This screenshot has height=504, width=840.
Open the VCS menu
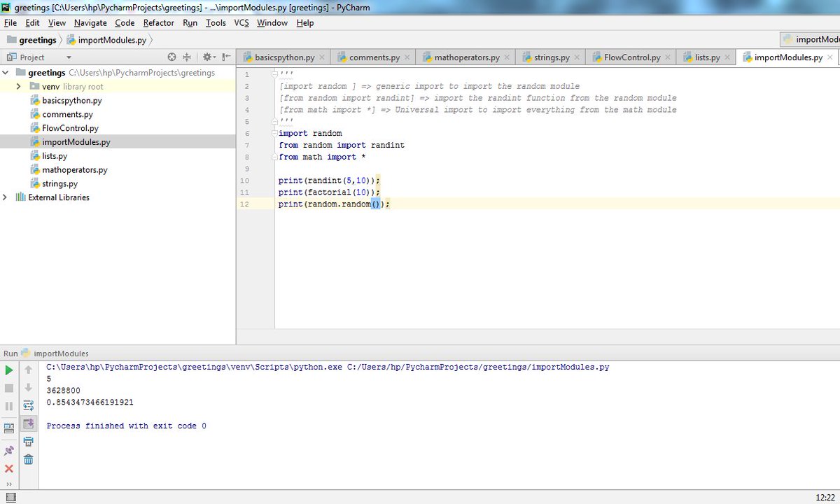point(241,23)
